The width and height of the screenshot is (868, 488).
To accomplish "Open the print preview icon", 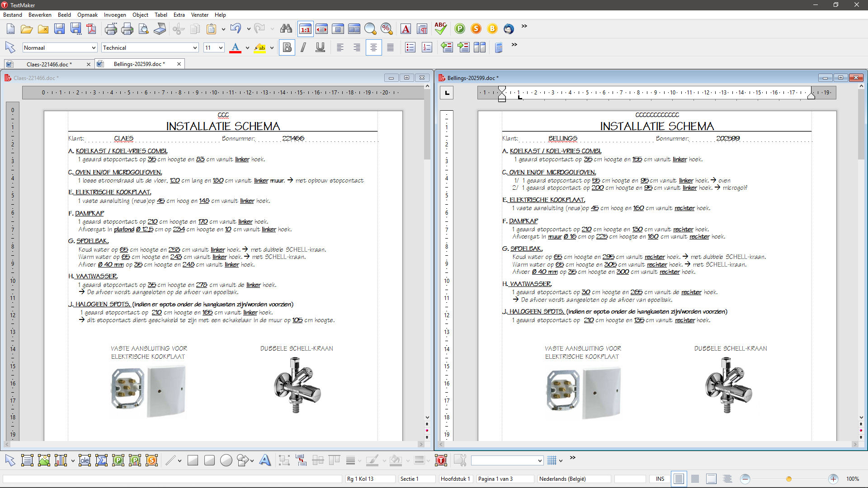I will click(x=144, y=29).
